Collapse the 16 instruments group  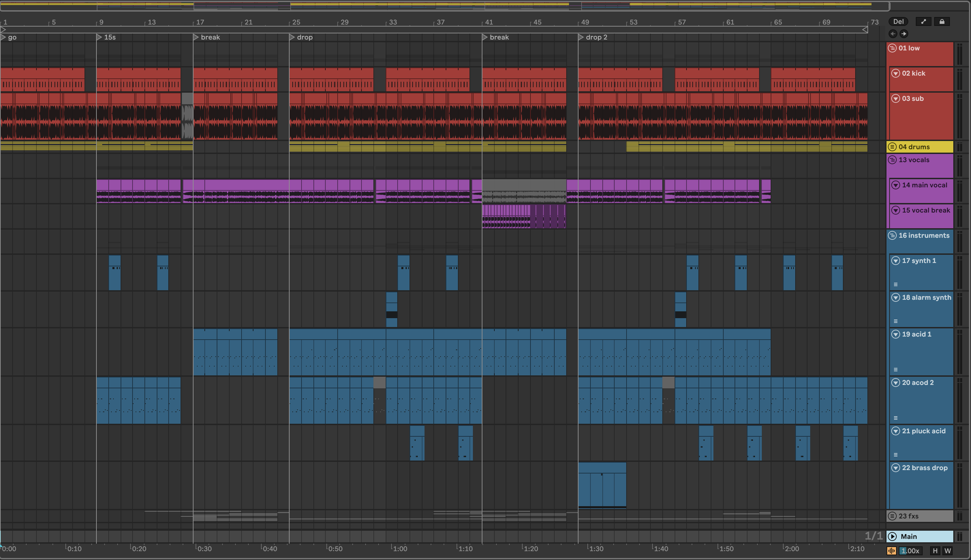893,235
